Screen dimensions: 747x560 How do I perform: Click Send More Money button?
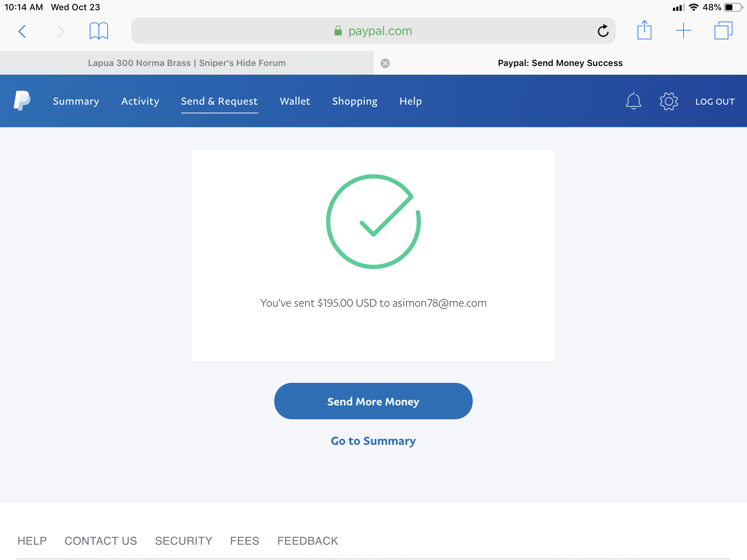[373, 401]
